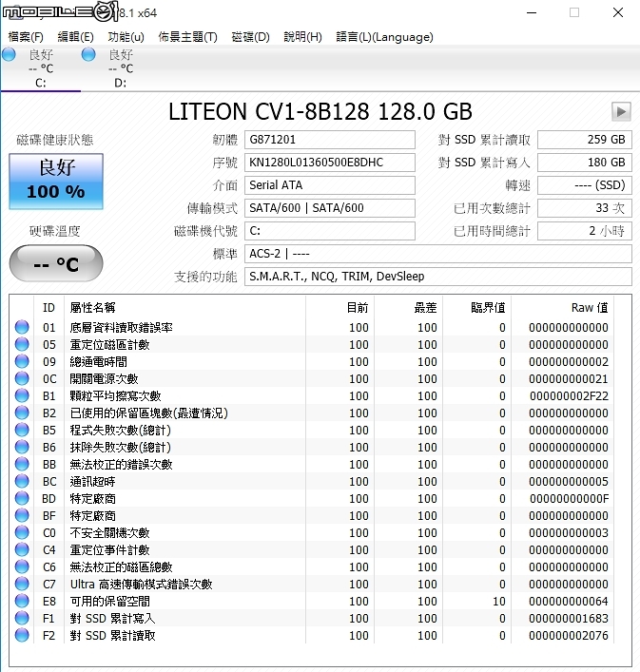Open the 編輯(E) menu
Screen dimensions: 640x672
[x=75, y=37]
